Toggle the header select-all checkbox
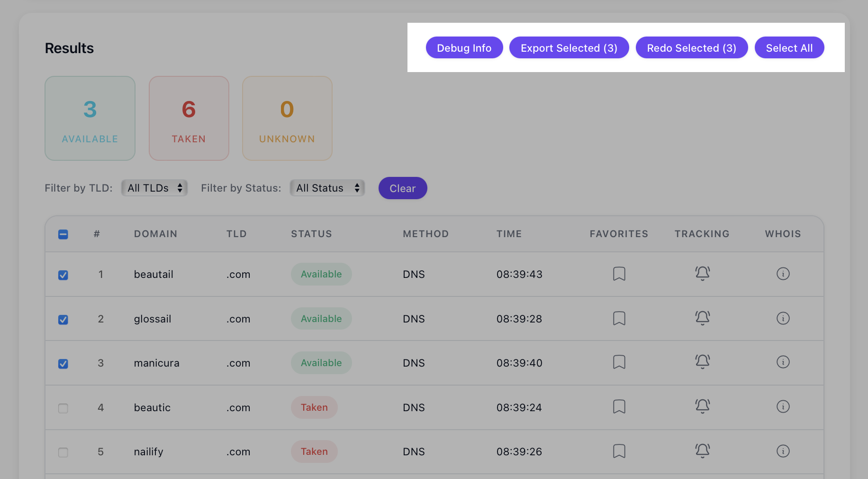868x479 pixels. point(63,234)
